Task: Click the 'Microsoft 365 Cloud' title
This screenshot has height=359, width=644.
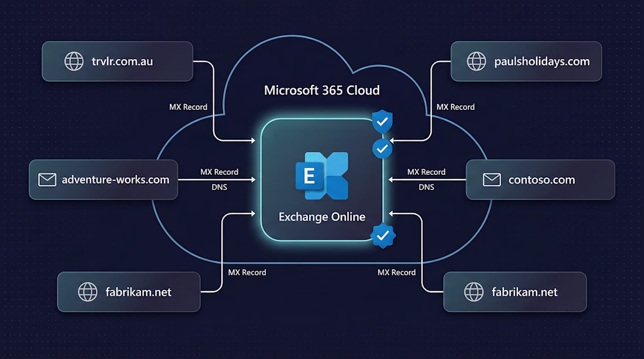Action: (322, 90)
